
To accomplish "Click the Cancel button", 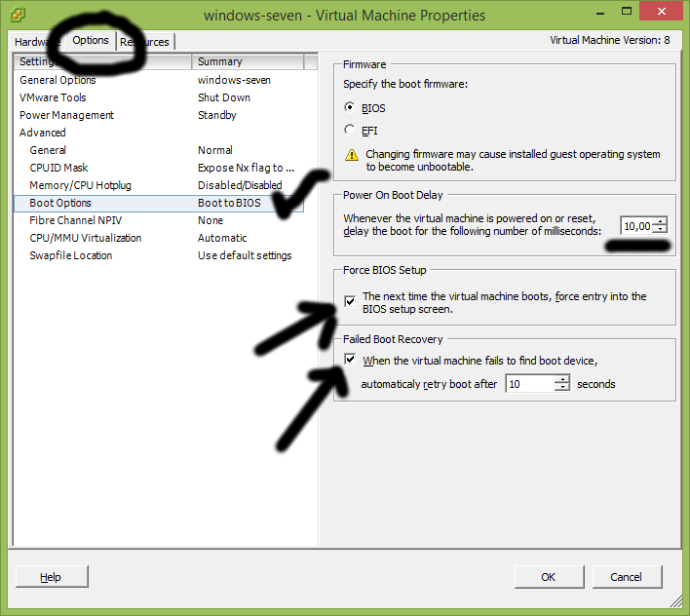I will click(627, 577).
